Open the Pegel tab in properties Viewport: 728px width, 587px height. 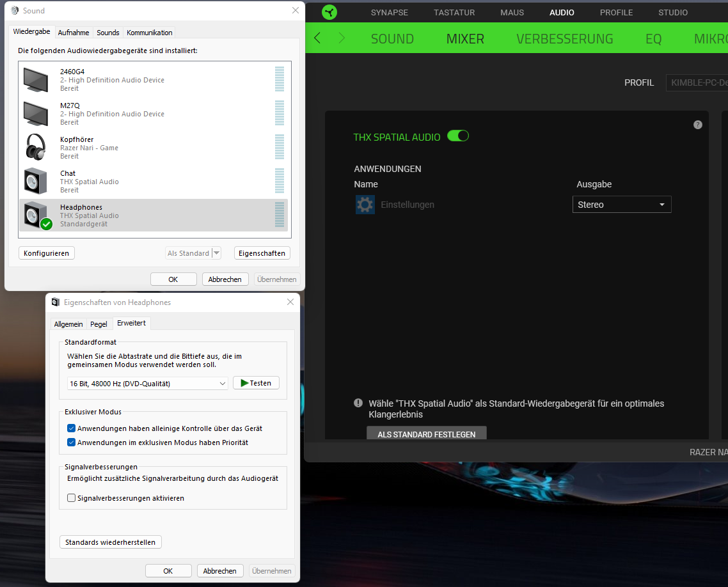[99, 324]
